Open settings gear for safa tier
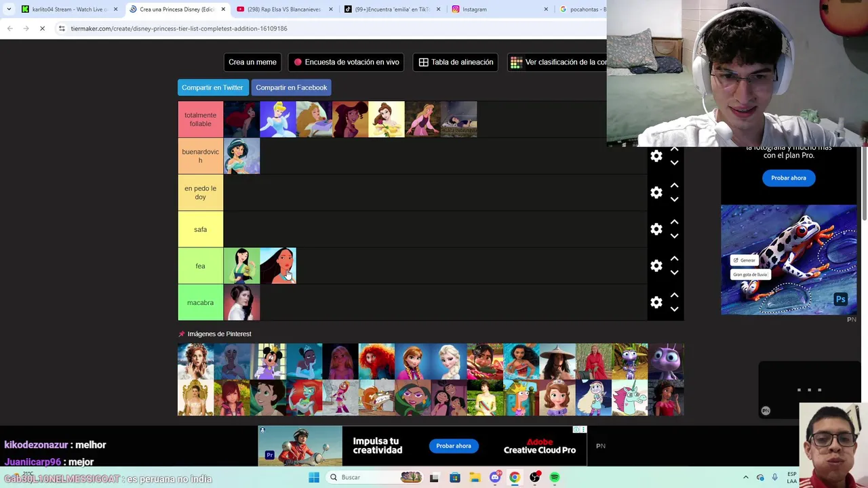 coord(656,229)
